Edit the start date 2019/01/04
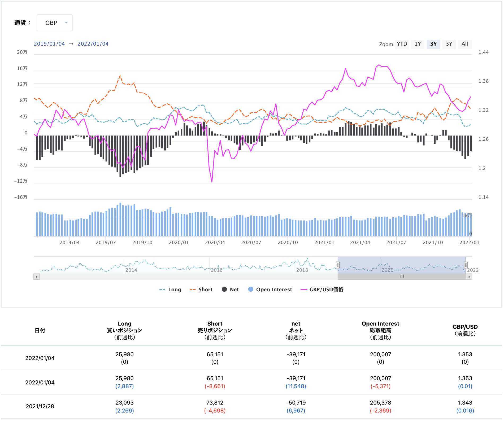The image size is (504, 421). pos(49,44)
